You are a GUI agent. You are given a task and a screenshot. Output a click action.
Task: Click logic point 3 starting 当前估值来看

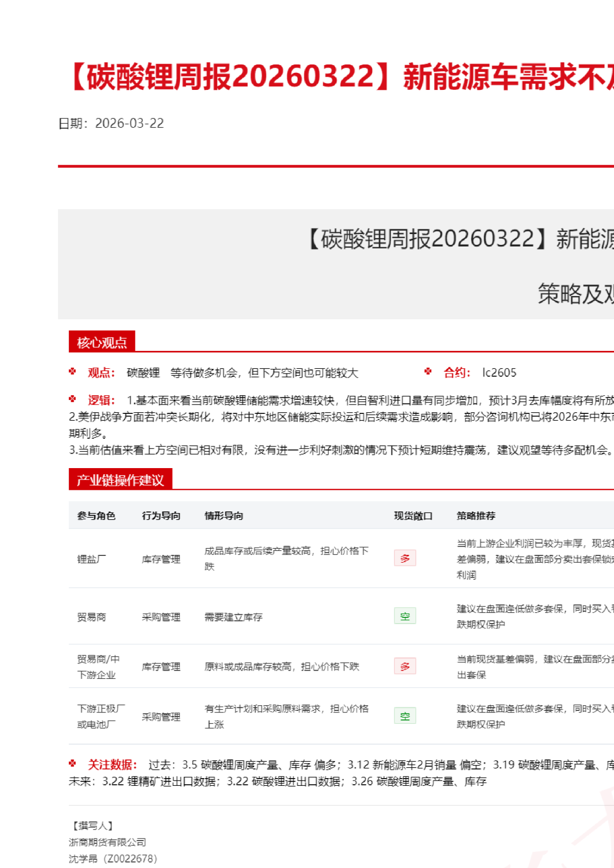tap(341, 450)
